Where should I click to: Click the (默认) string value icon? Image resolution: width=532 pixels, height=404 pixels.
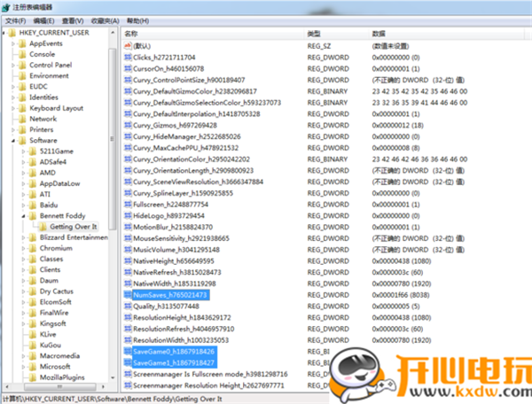[x=128, y=46]
